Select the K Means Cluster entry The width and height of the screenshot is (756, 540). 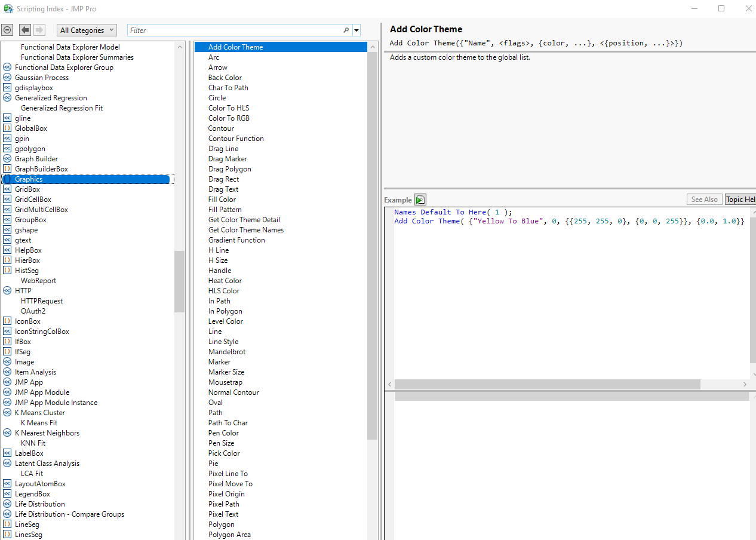coord(39,412)
